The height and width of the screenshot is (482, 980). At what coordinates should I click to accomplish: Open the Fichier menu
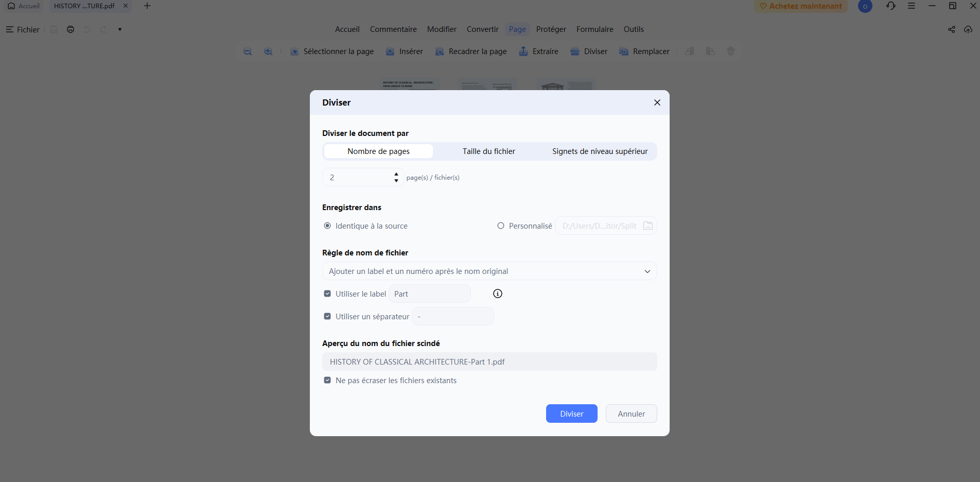[x=23, y=29]
